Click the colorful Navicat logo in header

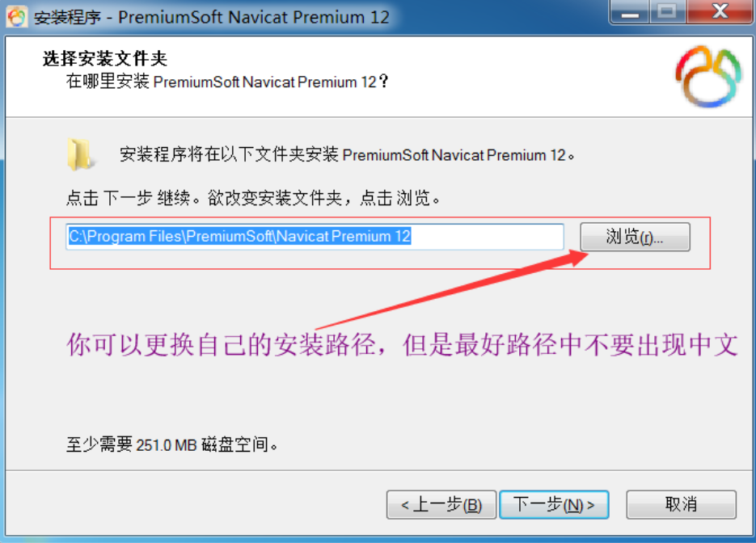click(707, 76)
